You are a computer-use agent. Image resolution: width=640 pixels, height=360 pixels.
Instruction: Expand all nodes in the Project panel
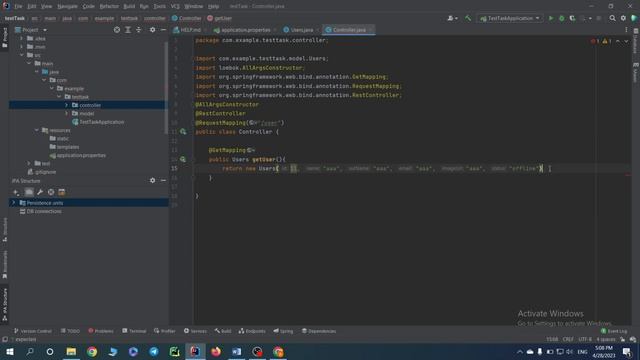click(x=128, y=30)
